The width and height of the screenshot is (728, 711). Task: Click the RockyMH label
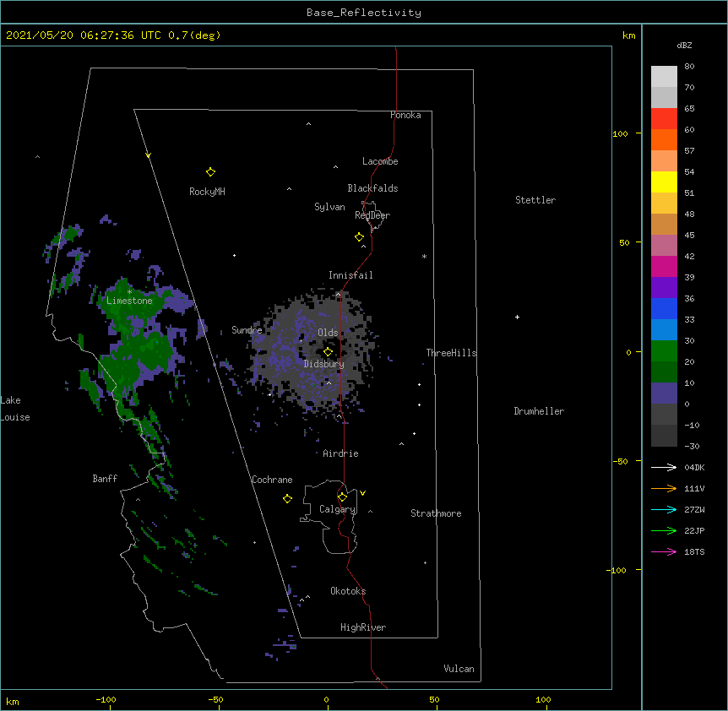207,191
